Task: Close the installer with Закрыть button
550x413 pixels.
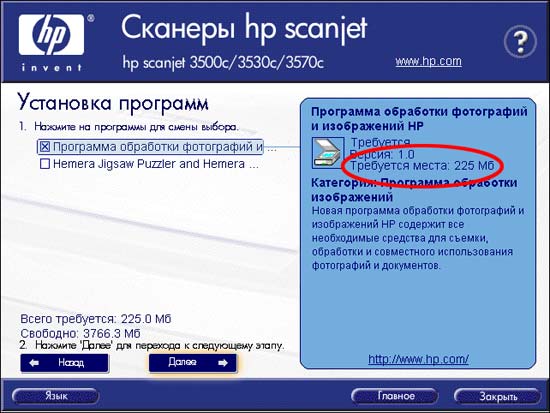Action: (x=497, y=396)
